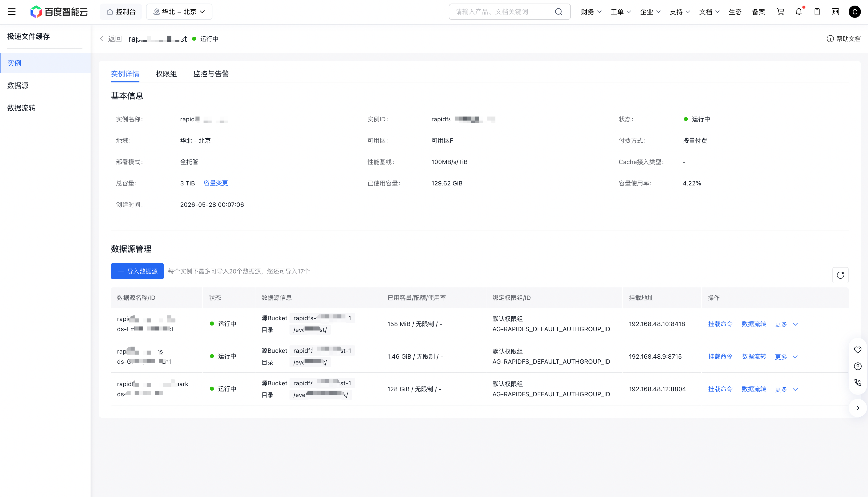
Task: Open the user avatar C menu
Action: click(x=855, y=12)
